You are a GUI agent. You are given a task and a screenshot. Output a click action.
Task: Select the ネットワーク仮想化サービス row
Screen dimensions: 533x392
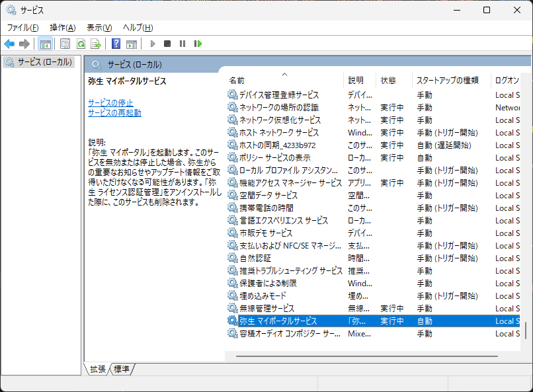pyautogui.click(x=373, y=120)
